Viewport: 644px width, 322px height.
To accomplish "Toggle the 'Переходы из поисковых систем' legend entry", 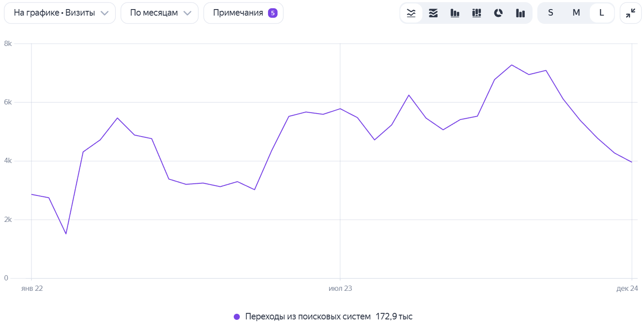I will (x=307, y=316).
